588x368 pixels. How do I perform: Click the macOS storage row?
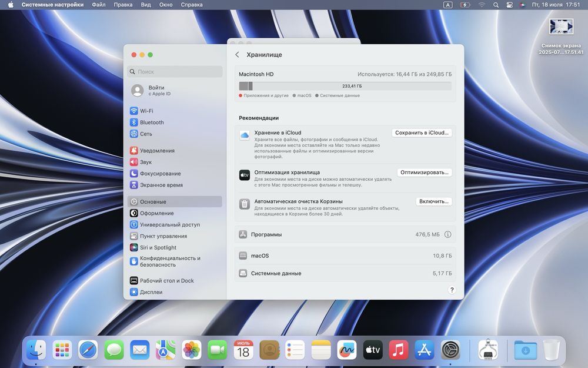click(x=345, y=256)
